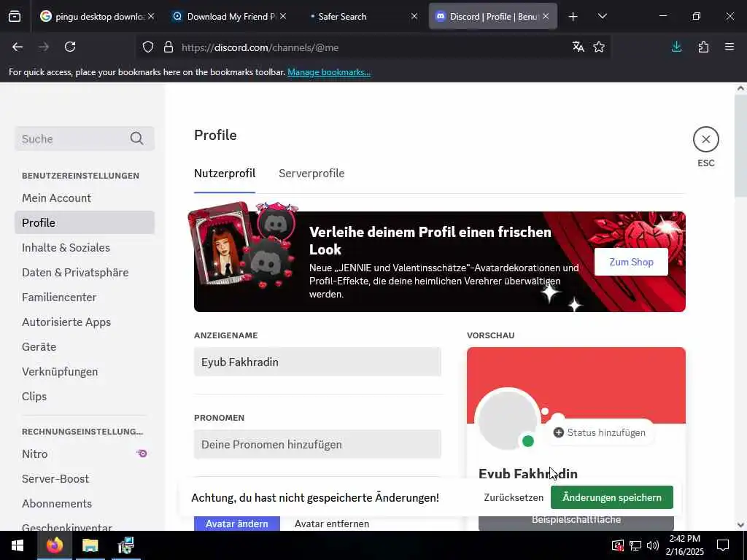
Task: Open Mein Account settings
Action: coord(85,198)
